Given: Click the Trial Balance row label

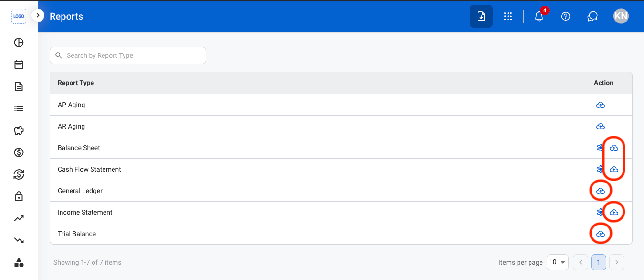Looking at the screenshot, I should (77, 234).
